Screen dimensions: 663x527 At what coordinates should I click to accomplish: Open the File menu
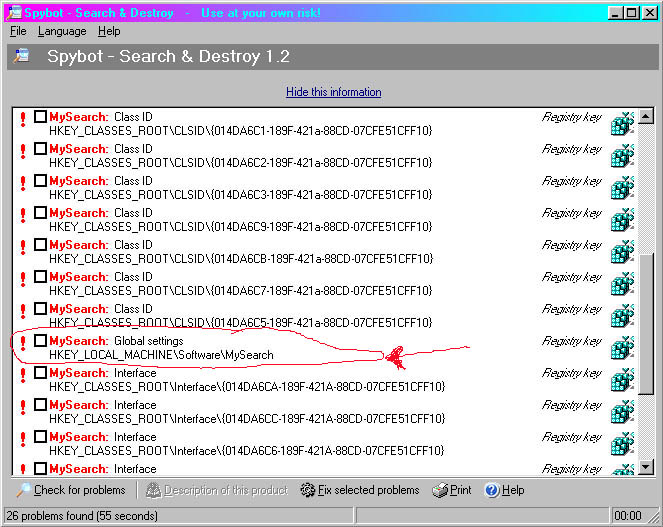click(x=18, y=31)
